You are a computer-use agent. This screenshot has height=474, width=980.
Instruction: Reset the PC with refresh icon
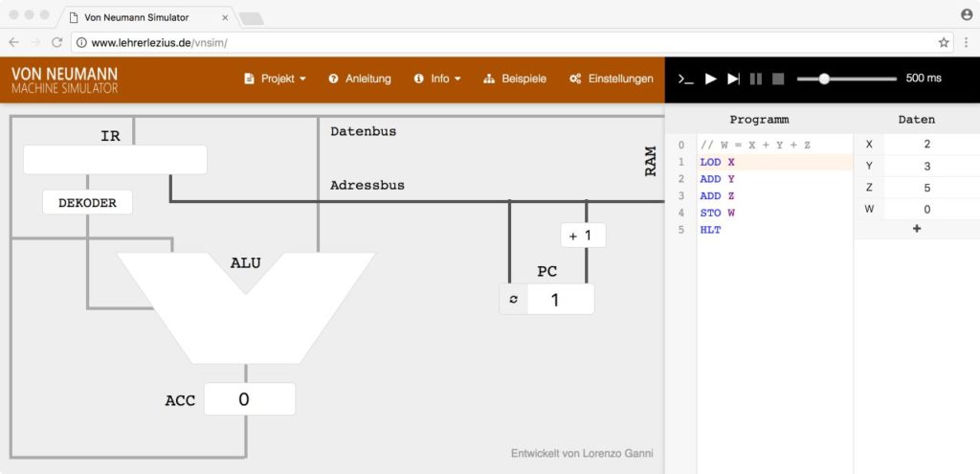pos(513,300)
